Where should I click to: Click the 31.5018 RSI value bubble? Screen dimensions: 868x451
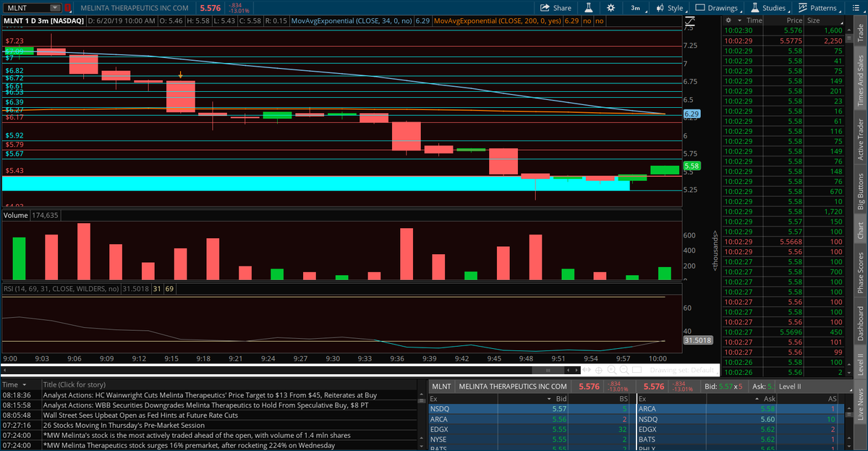click(697, 340)
